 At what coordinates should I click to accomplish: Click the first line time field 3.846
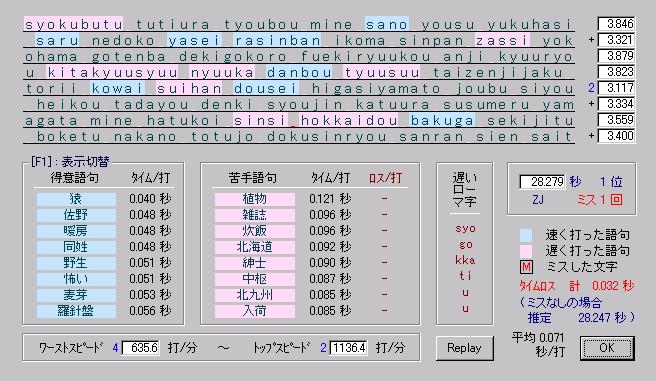pos(616,24)
